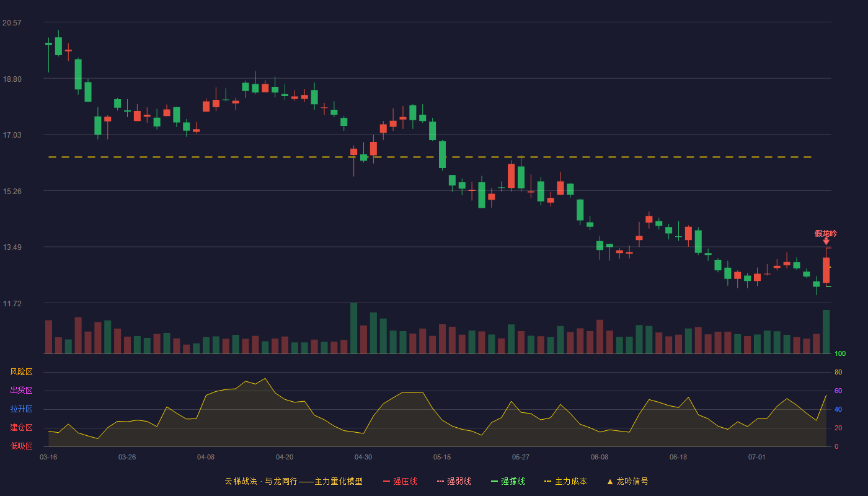868x496 pixels.
Task: Click the 06-18 date axis label
Action: [678, 457]
